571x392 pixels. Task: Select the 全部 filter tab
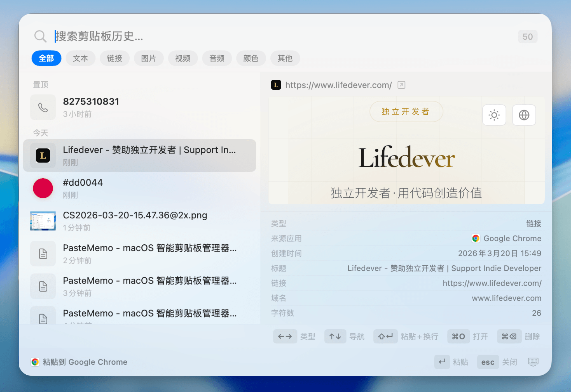(x=46, y=58)
